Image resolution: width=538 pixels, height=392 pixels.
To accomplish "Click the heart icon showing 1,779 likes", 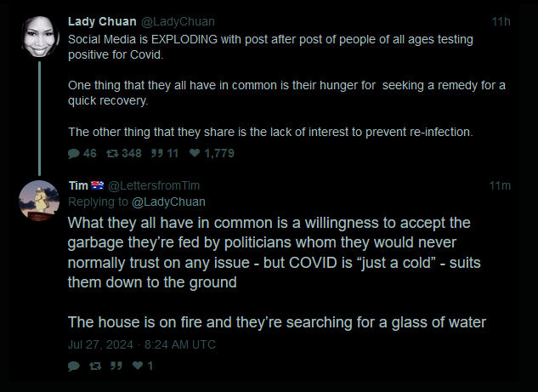I will coord(195,154).
